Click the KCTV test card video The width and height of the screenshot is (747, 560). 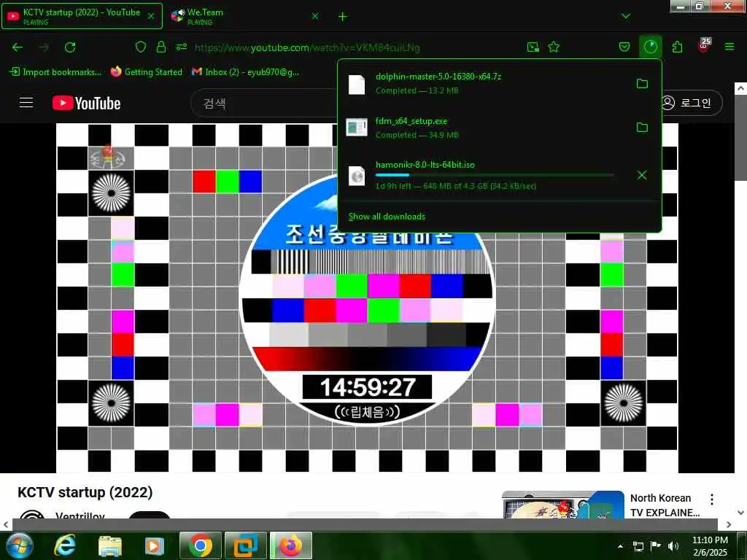[367, 297]
